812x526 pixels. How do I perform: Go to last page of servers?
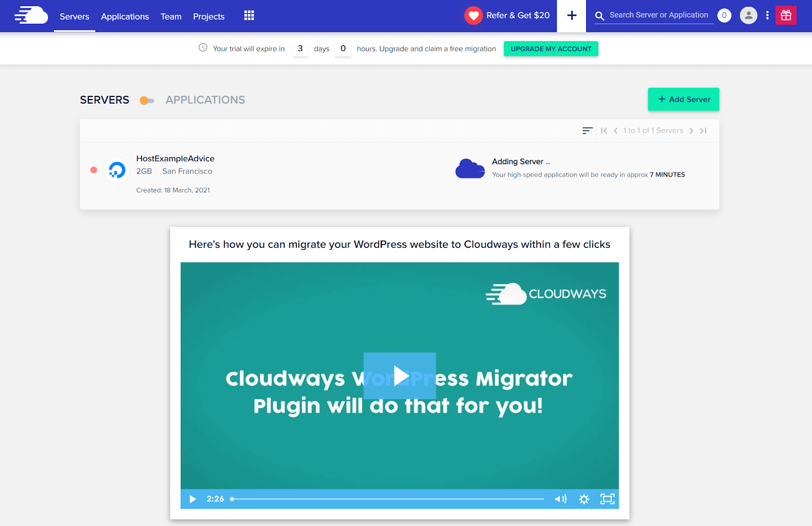coord(703,130)
